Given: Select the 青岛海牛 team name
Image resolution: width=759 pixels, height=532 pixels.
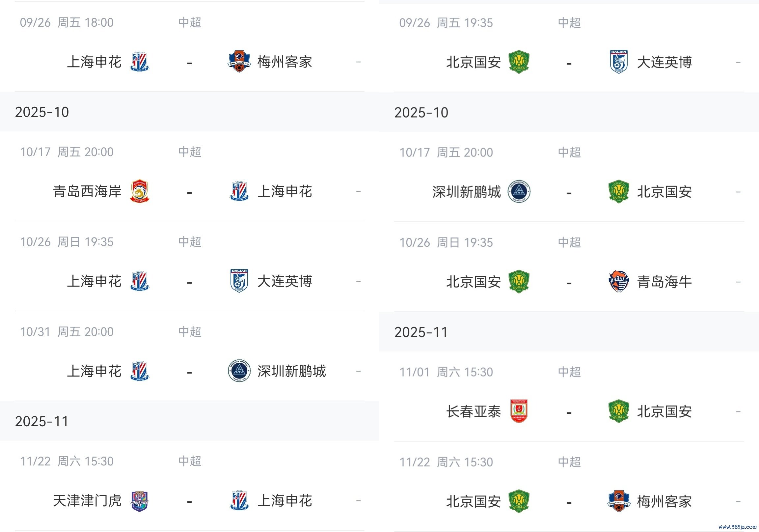Looking at the screenshot, I should point(664,282).
